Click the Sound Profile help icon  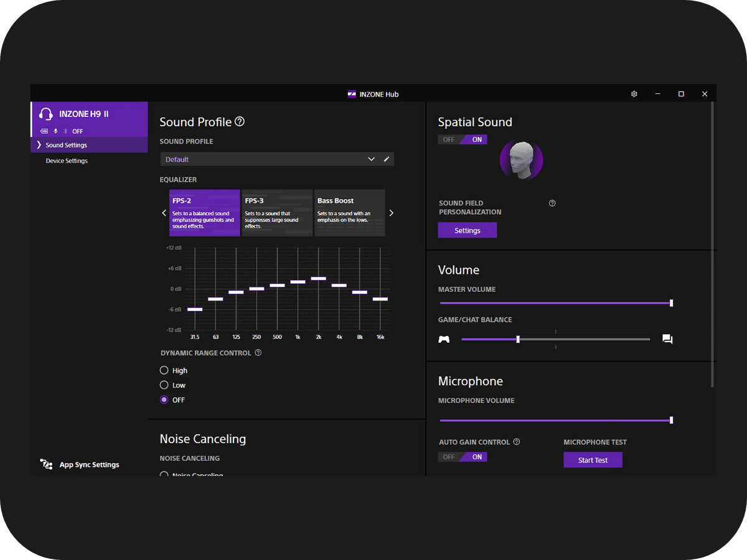click(240, 122)
